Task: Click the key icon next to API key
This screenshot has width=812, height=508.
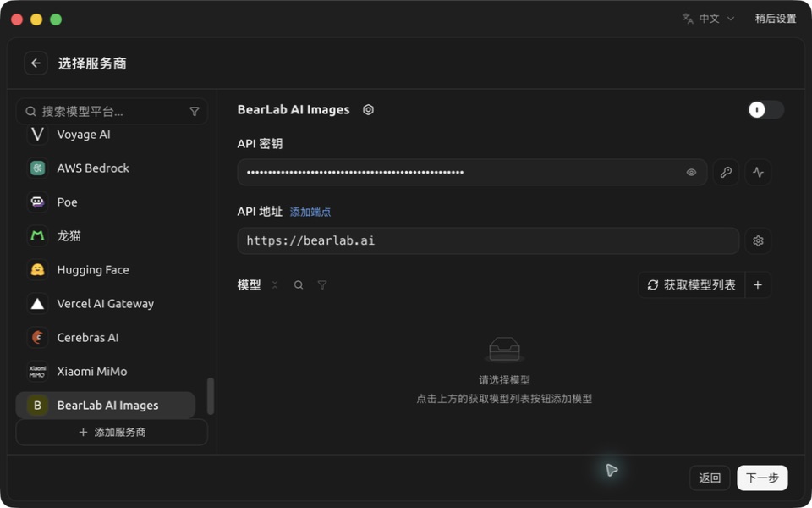Action: tap(726, 173)
